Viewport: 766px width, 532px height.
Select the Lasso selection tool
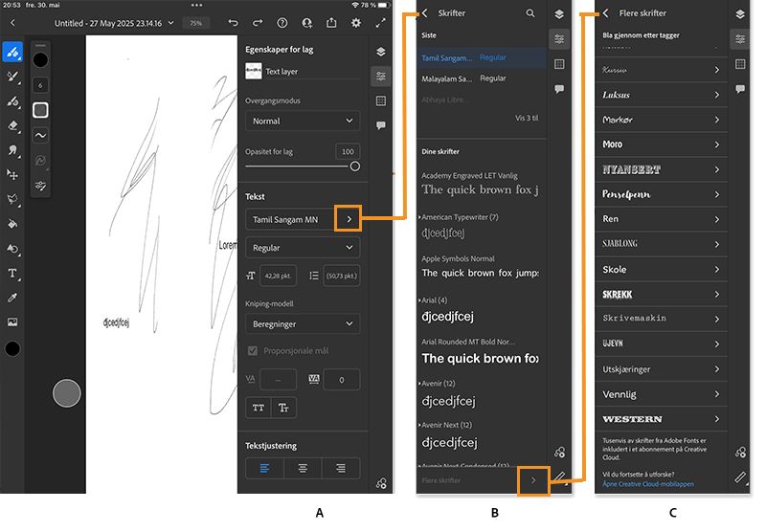click(x=12, y=199)
